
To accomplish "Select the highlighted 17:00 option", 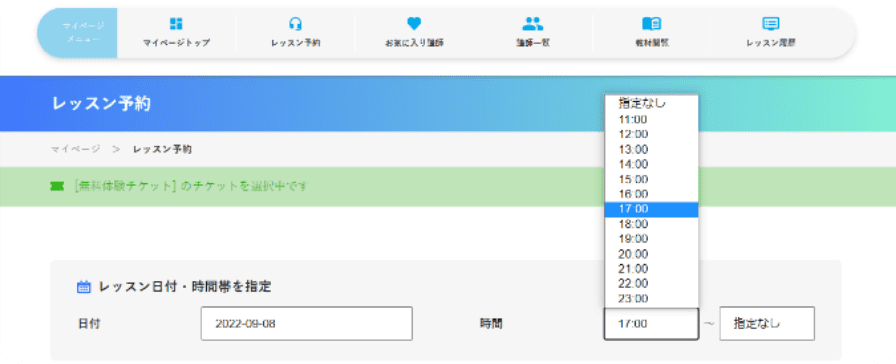I will (651, 209).
